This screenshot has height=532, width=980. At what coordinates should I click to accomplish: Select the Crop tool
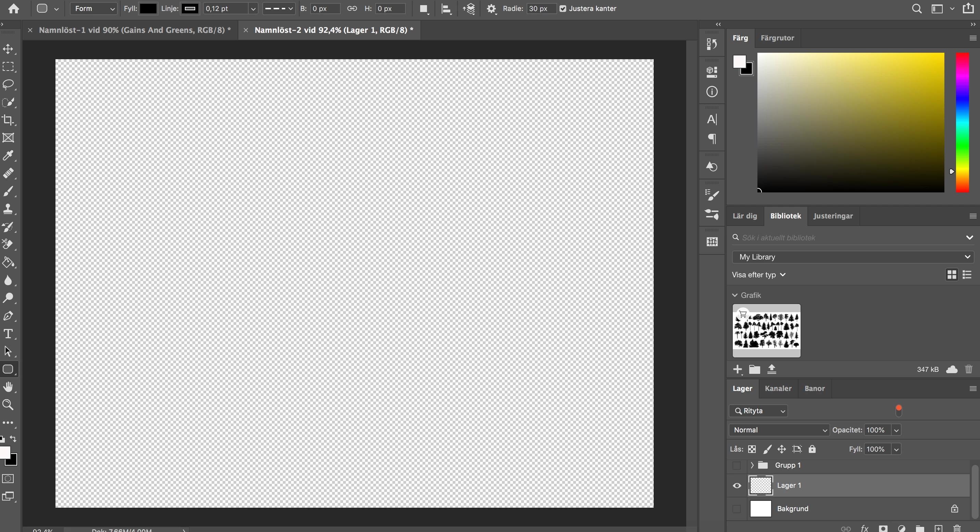8,120
